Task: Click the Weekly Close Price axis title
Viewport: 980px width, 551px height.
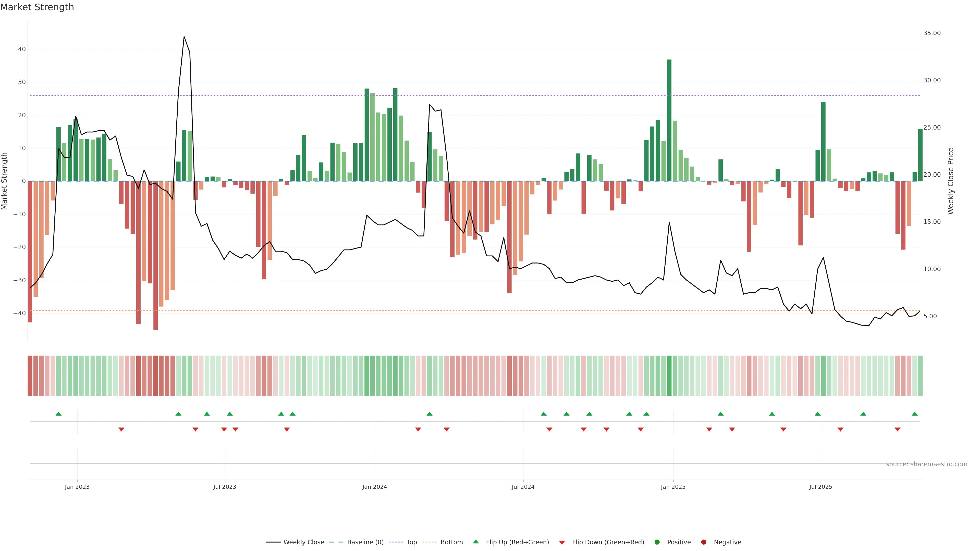Action: [951, 181]
